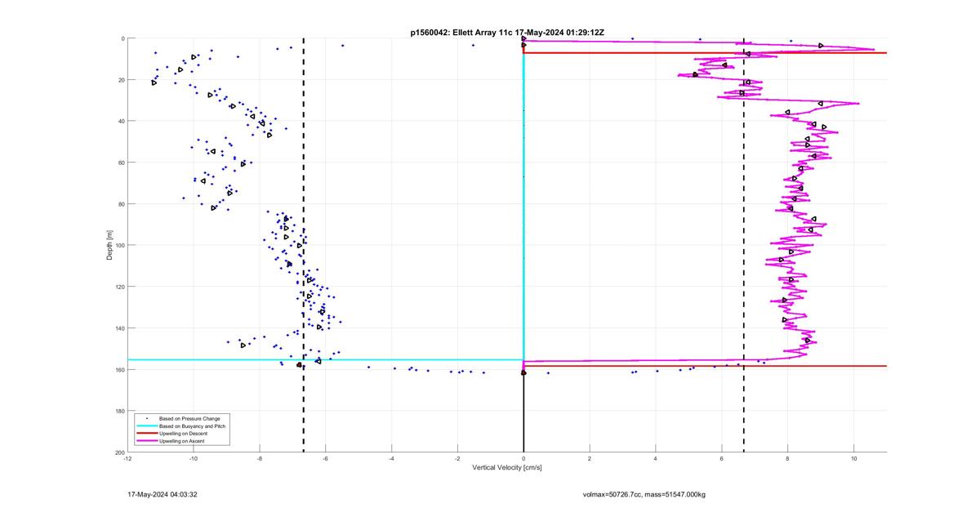Click velocity-axis tick label '4'
The height and width of the screenshot is (508, 980).
656,459
